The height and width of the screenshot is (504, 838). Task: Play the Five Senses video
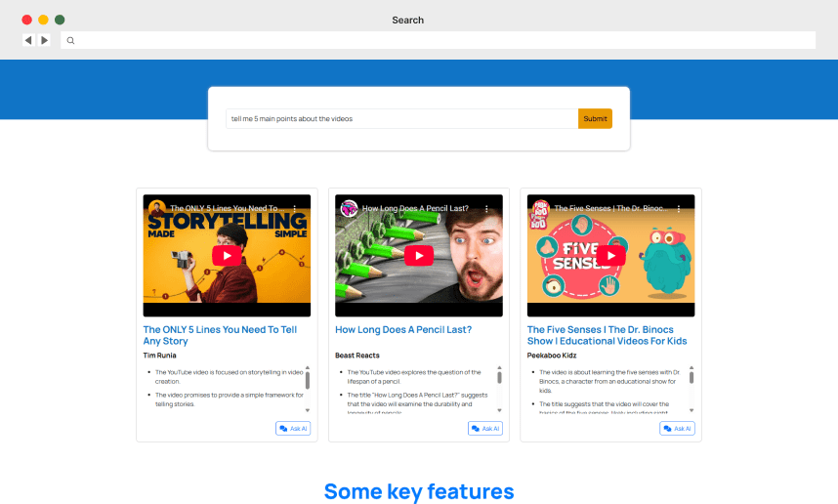pyautogui.click(x=610, y=255)
